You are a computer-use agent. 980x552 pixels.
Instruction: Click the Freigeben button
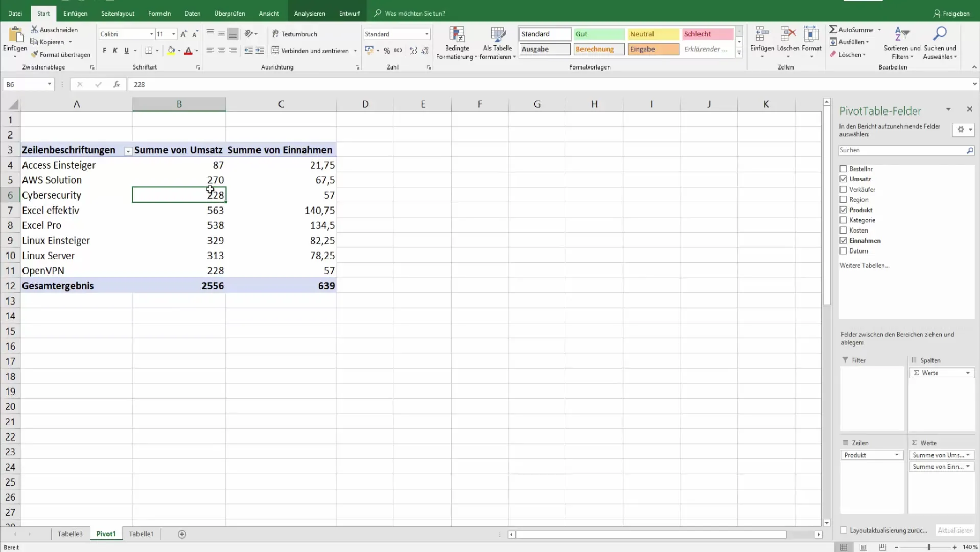coord(951,13)
